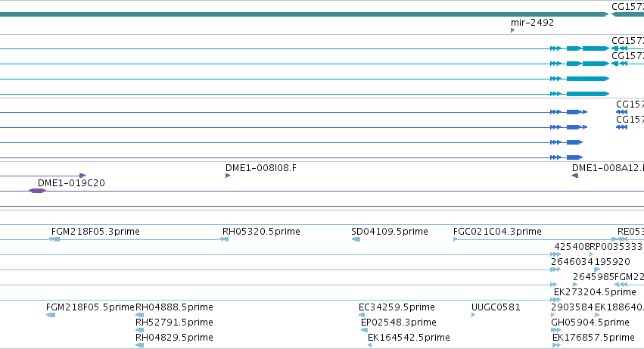Click the RH04888.5prime EST label
Image resolution: width=644 pixels, height=349 pixels.
(x=174, y=307)
